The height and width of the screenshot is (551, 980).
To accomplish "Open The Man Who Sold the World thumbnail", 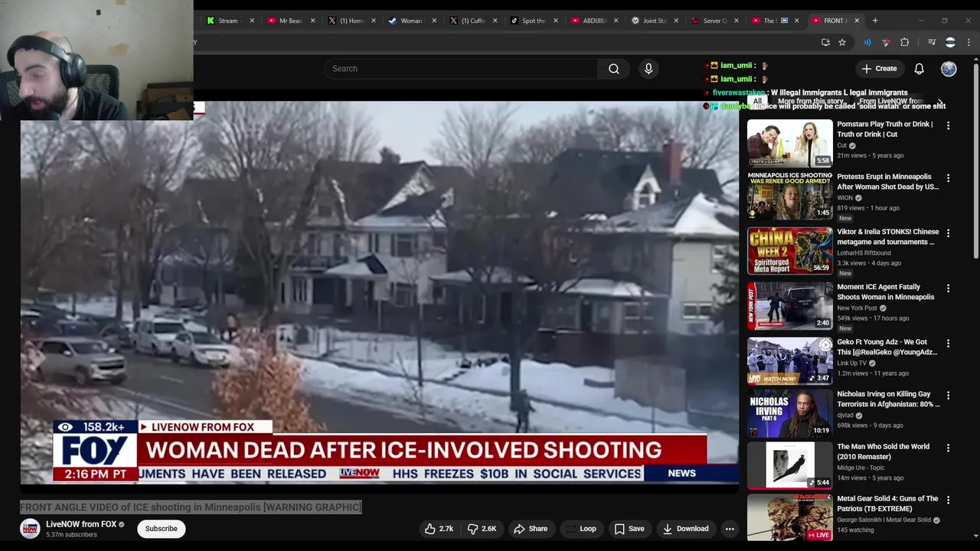I will 789,465.
